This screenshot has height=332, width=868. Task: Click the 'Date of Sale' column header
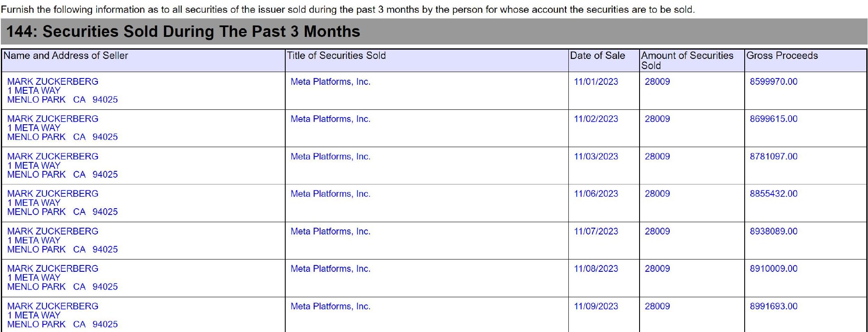pos(598,56)
